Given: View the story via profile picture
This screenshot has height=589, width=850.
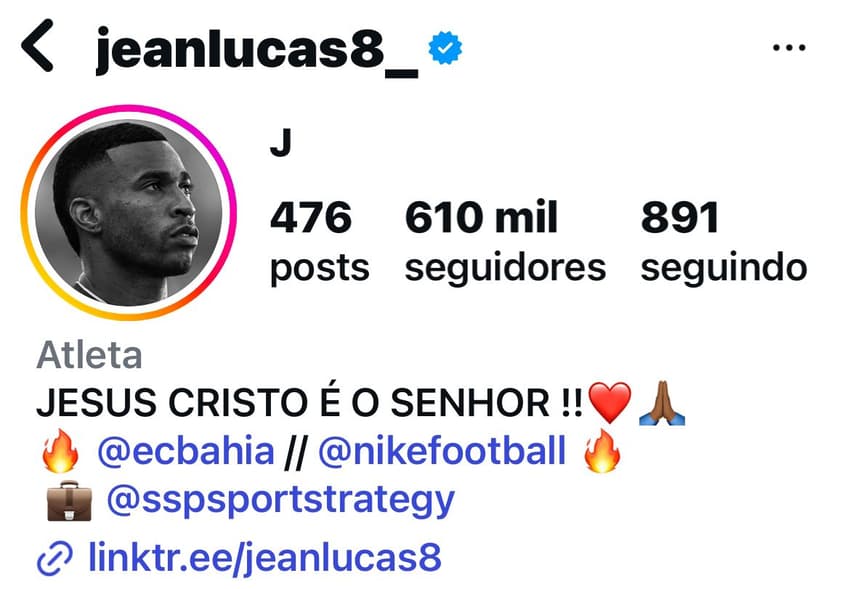Looking at the screenshot, I should (x=128, y=212).
